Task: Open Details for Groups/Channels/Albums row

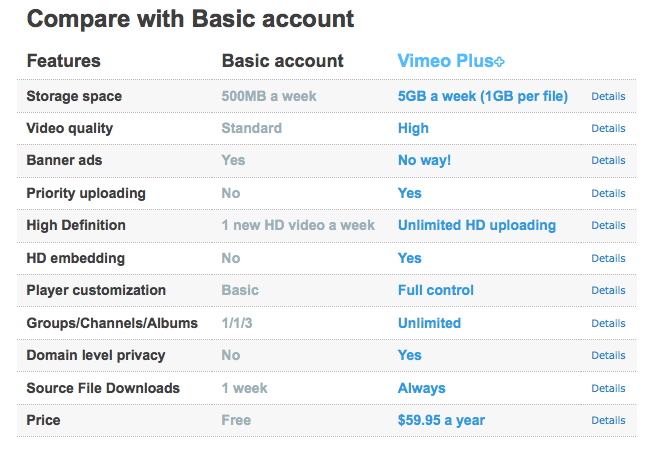Action: 608,323
